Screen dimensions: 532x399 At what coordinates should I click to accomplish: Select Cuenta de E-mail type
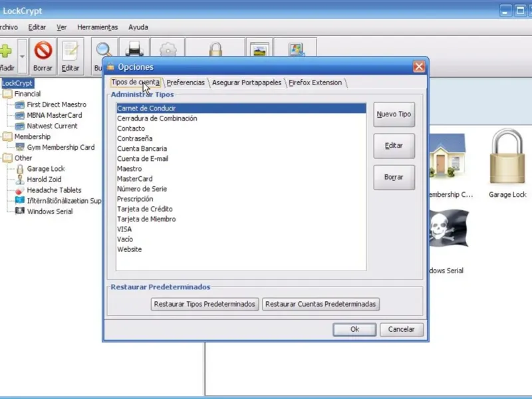(x=241, y=159)
